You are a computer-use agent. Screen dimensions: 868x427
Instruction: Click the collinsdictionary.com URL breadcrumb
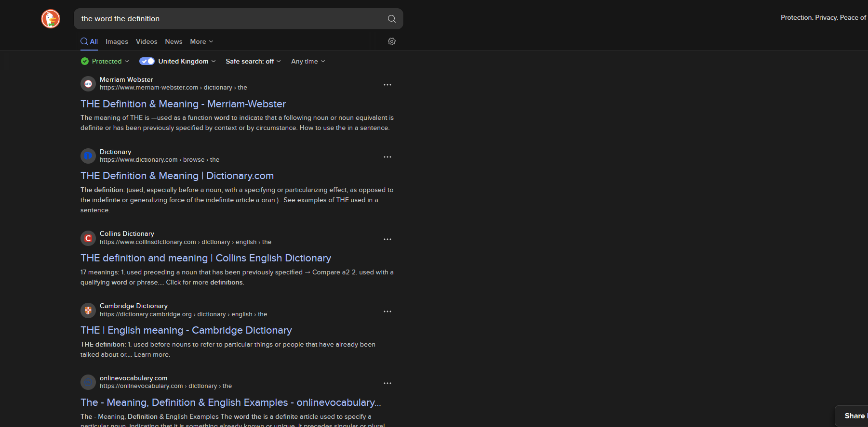click(186, 242)
